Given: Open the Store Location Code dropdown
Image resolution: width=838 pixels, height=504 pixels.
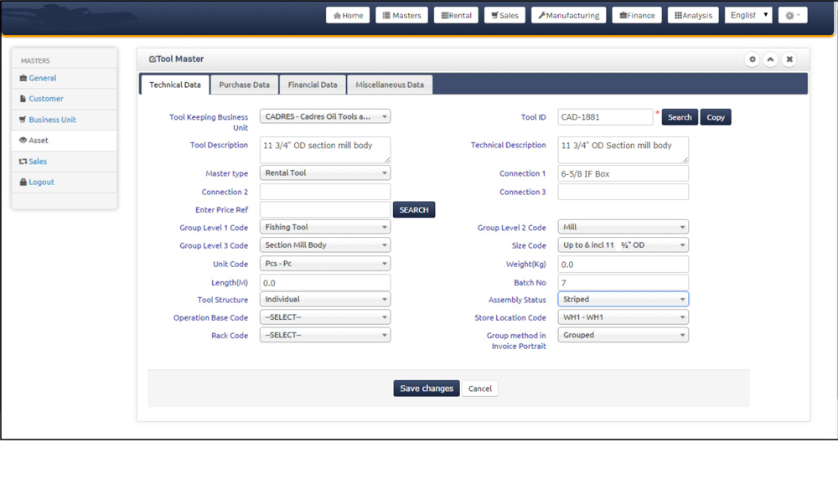Looking at the screenshot, I should coord(623,317).
